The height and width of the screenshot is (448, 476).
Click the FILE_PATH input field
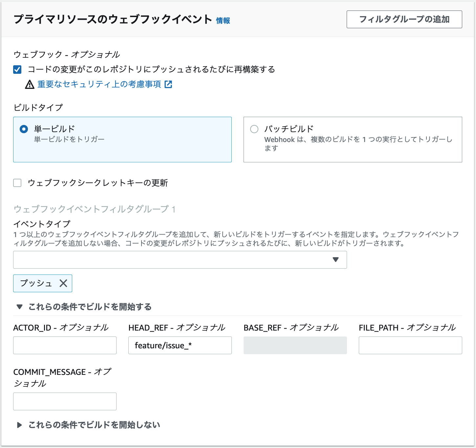click(x=410, y=345)
